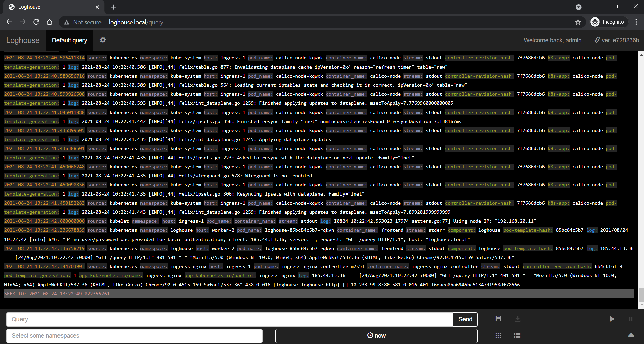The image size is (644, 344).
Task: Click the "Resyncing ipsets with dataplane" message
Action: pyautogui.click(x=281, y=194)
